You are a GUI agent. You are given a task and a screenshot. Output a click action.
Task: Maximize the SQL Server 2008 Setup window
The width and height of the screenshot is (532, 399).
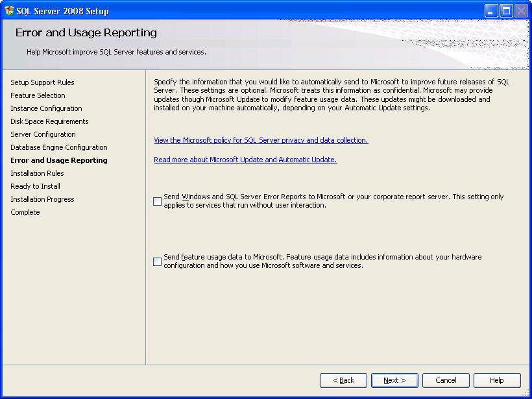(506, 11)
